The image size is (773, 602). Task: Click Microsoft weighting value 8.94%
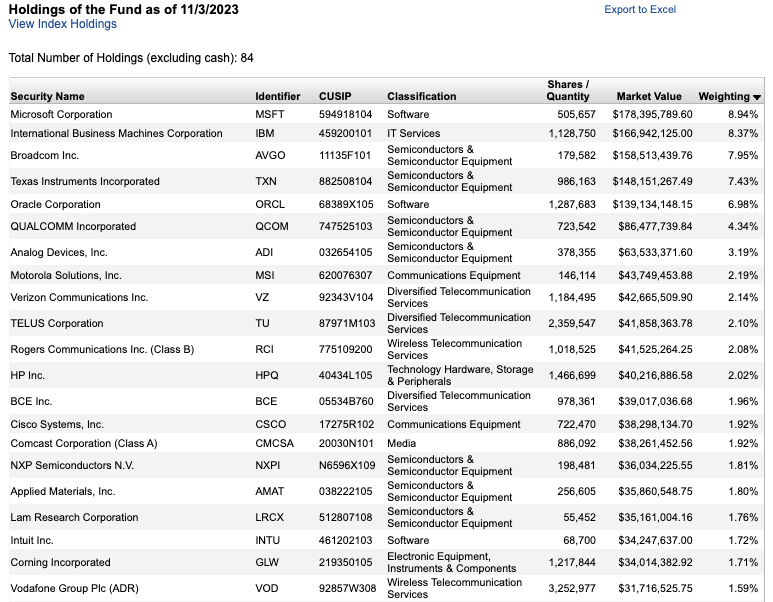click(743, 114)
